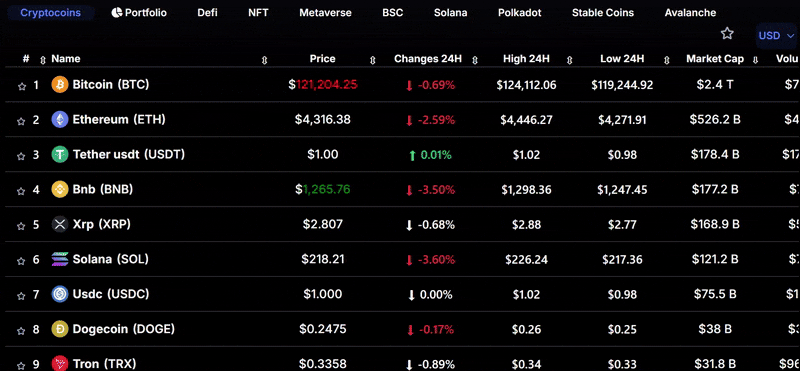Sort by Market Cap arrows
The width and height of the screenshot is (800, 371).
(756, 60)
